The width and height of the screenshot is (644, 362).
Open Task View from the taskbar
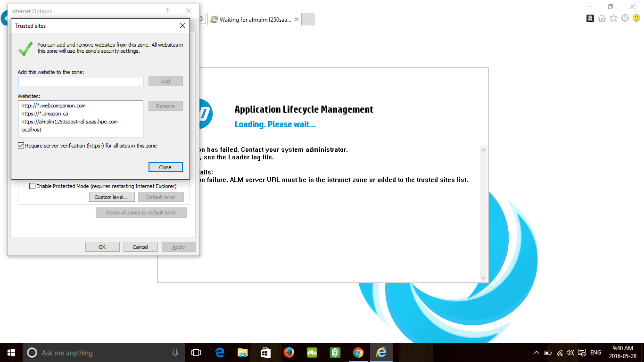[x=196, y=352]
